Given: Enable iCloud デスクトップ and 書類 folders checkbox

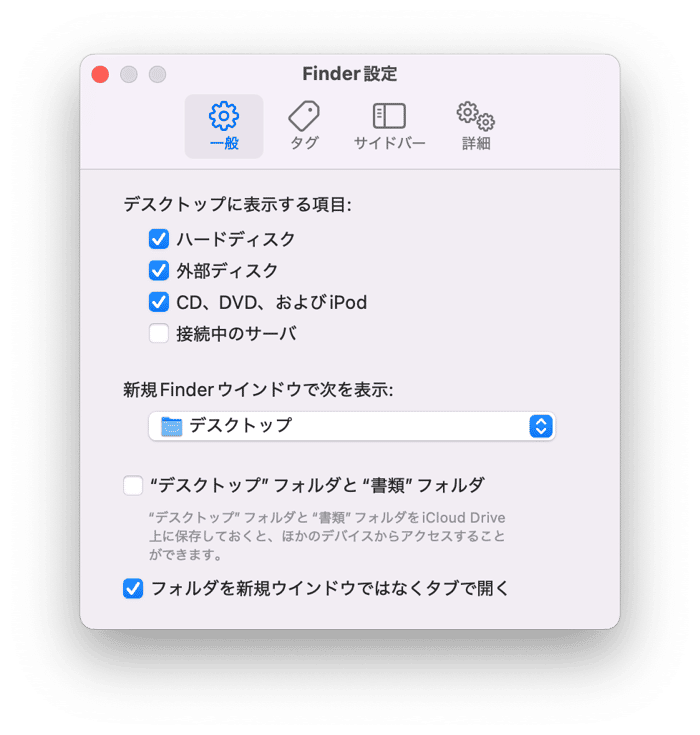Looking at the screenshot, I should 133,485.
